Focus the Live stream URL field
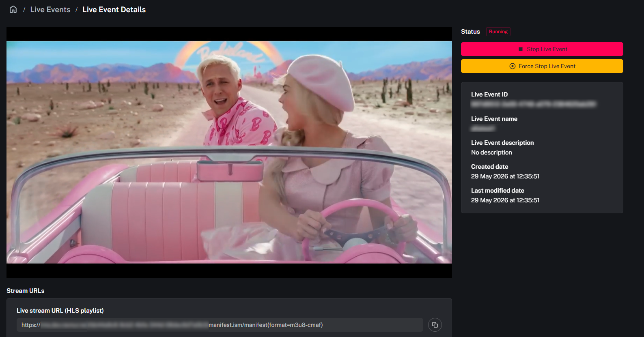This screenshot has height=337, width=644. pos(220,325)
